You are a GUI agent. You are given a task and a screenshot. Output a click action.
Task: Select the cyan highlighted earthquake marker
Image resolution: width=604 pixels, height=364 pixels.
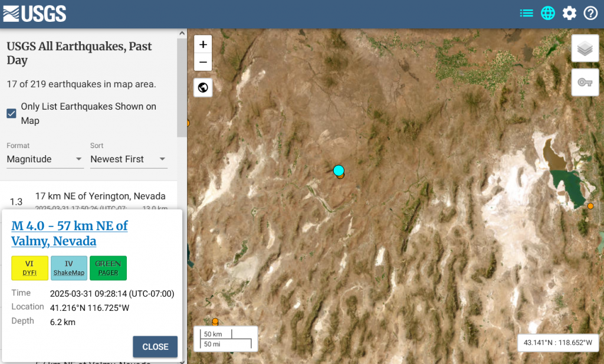pos(339,170)
